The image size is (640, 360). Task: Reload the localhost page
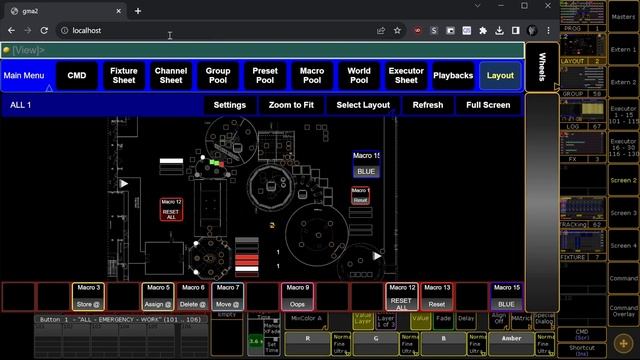coord(44,31)
